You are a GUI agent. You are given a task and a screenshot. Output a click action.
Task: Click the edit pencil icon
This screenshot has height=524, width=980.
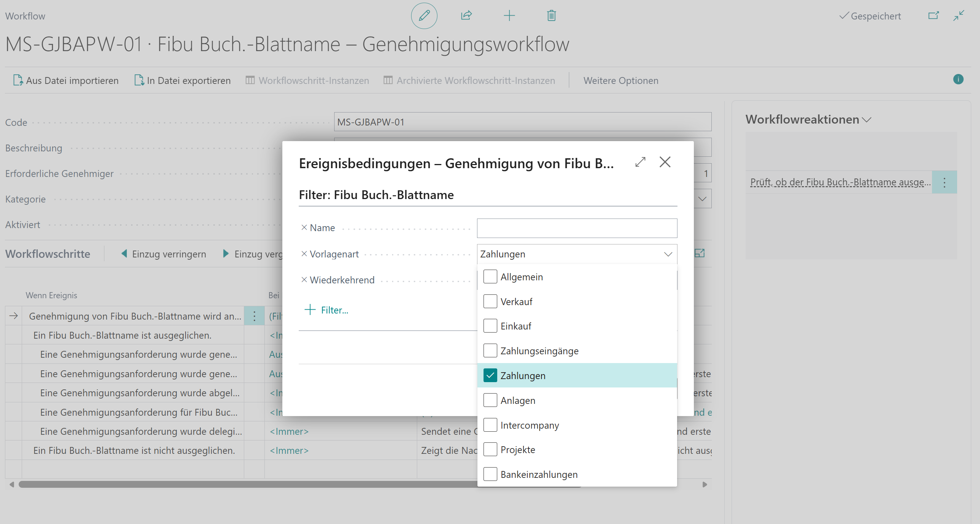coord(424,16)
